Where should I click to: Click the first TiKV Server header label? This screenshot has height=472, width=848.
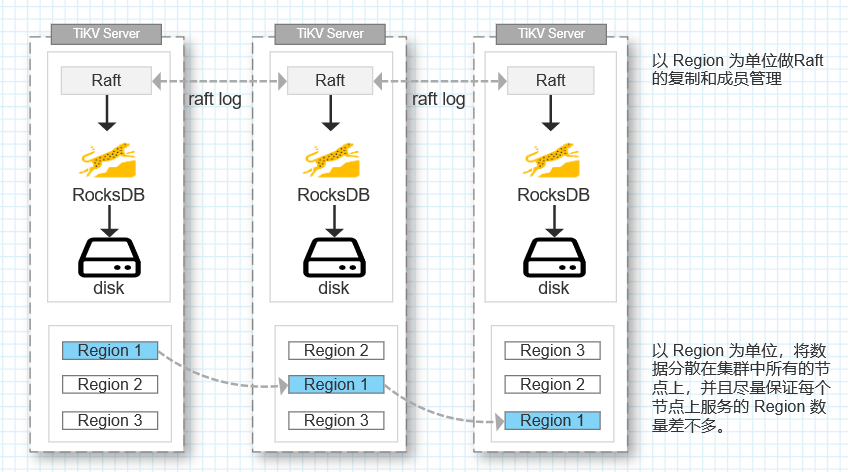[x=107, y=34]
